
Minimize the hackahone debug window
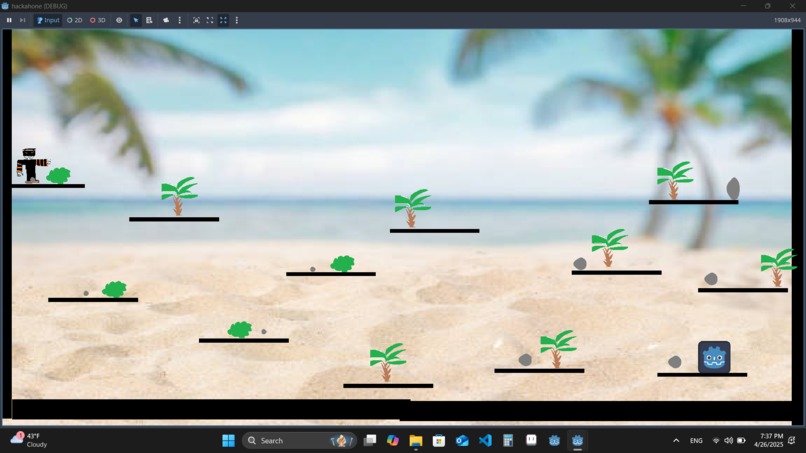click(743, 6)
